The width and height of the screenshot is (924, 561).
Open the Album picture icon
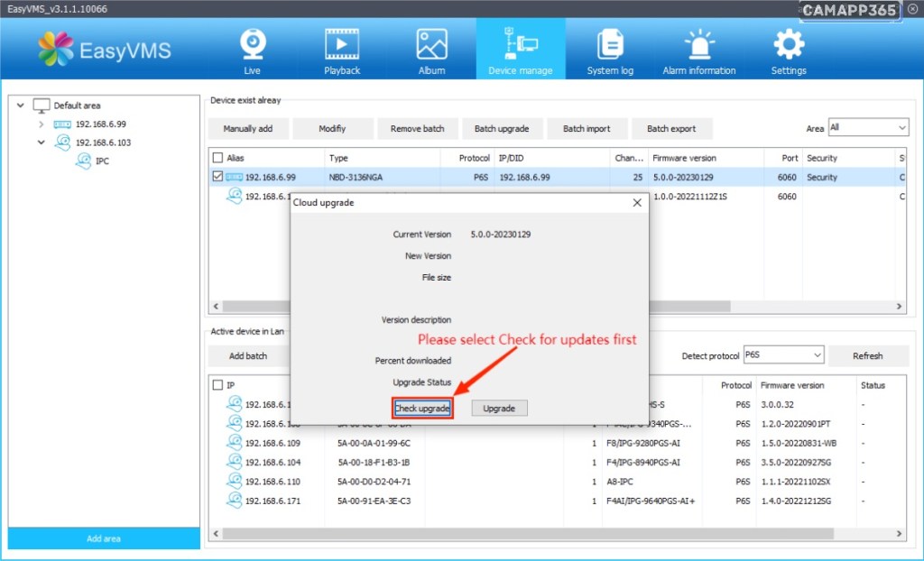click(x=431, y=44)
